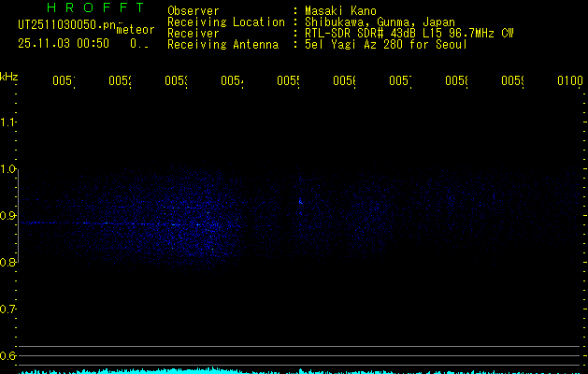Select observer name Masaki Kano
This screenshot has height=374, width=588.
340,11
